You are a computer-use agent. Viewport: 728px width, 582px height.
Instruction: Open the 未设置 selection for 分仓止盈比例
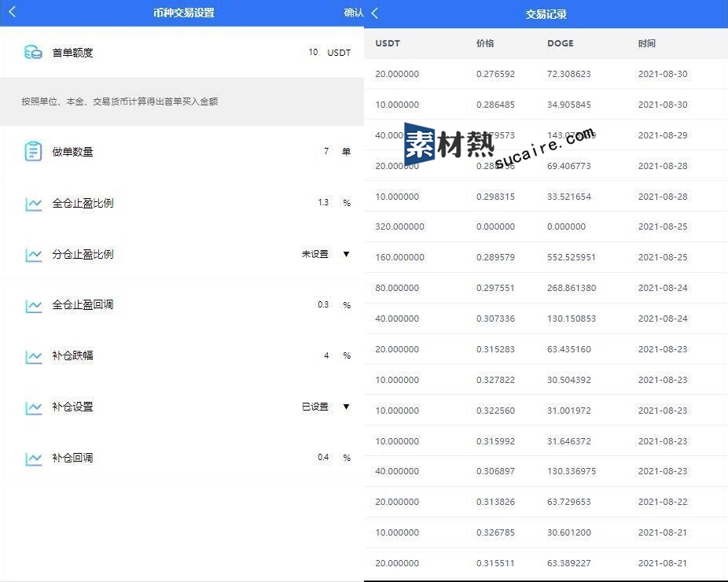pos(314,254)
